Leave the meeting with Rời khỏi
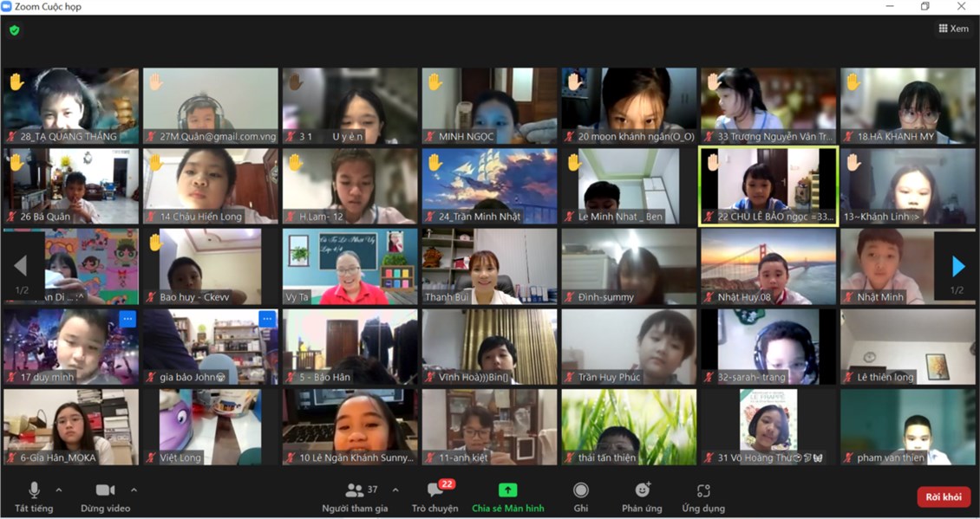 [x=943, y=496]
